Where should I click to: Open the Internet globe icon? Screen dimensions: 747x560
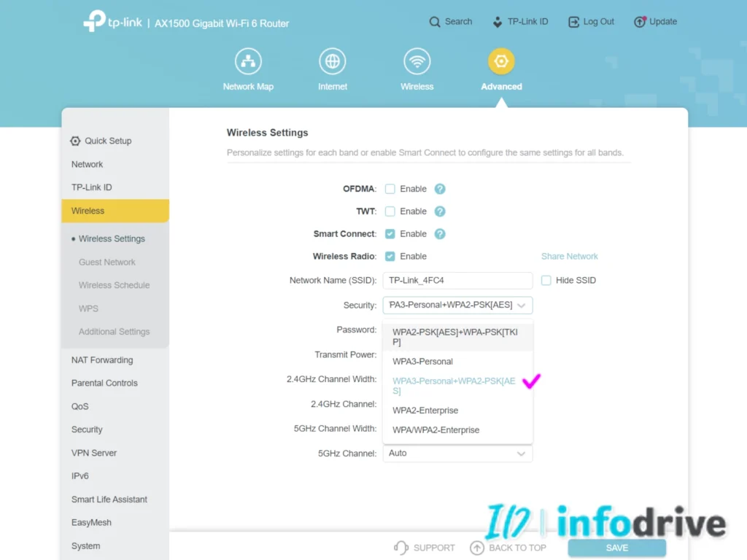pyautogui.click(x=332, y=61)
